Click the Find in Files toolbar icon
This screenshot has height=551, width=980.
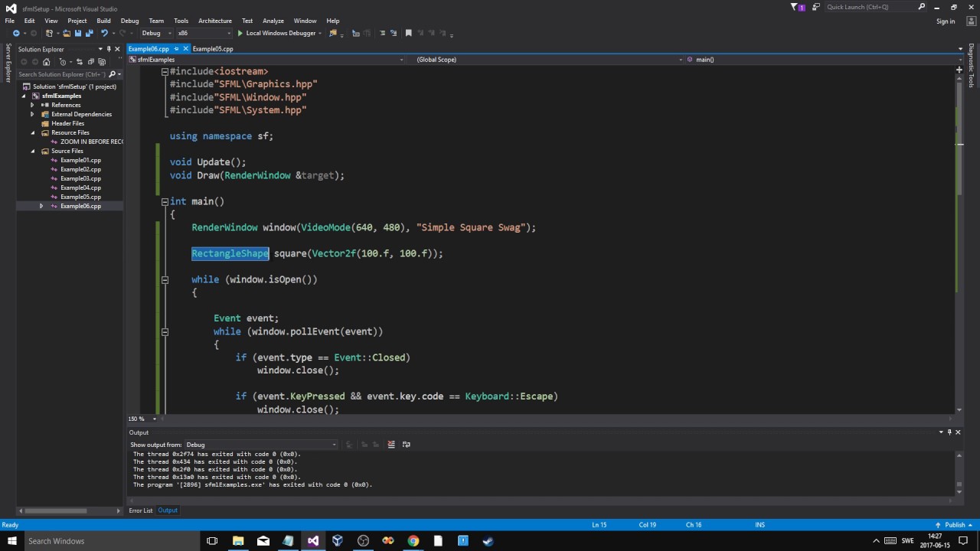tap(333, 33)
